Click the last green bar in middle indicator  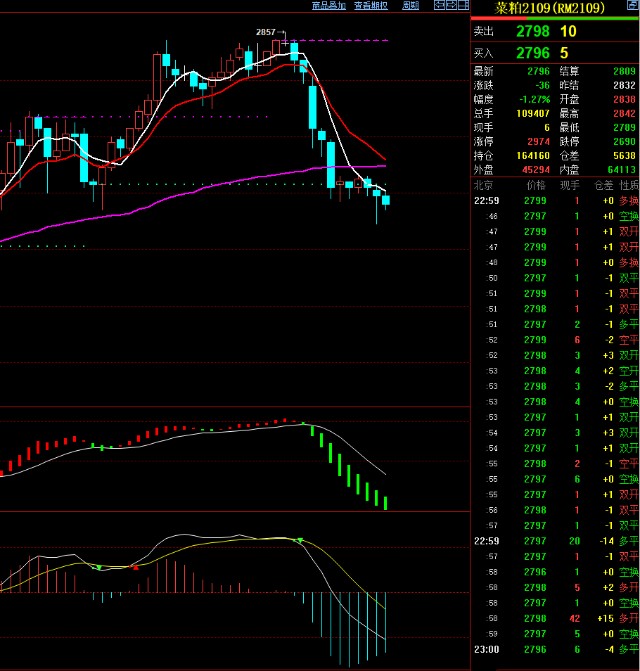click(386, 503)
